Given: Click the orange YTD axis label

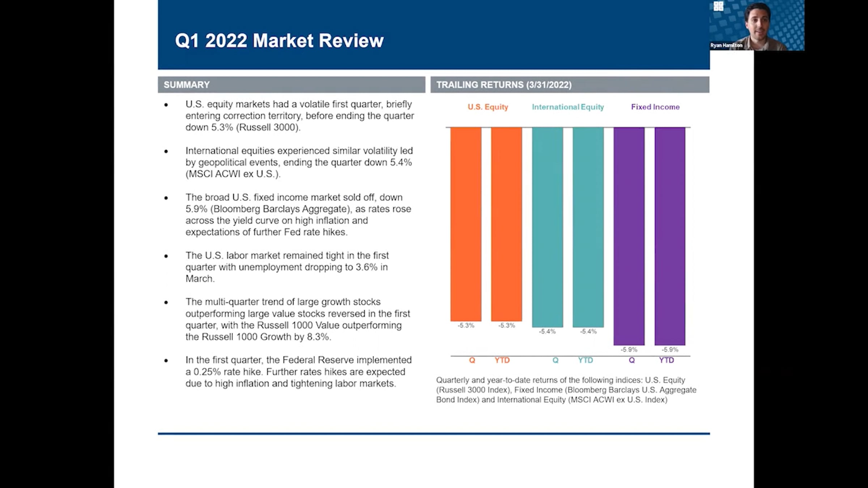Looking at the screenshot, I should click(502, 360).
